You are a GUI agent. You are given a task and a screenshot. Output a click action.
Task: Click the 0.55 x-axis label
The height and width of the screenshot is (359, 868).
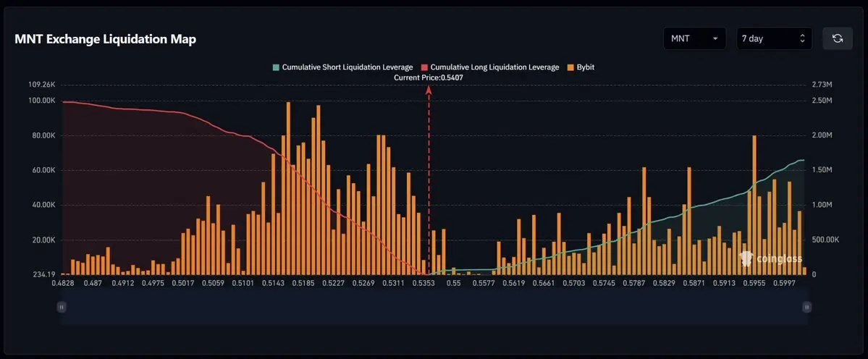(x=454, y=283)
